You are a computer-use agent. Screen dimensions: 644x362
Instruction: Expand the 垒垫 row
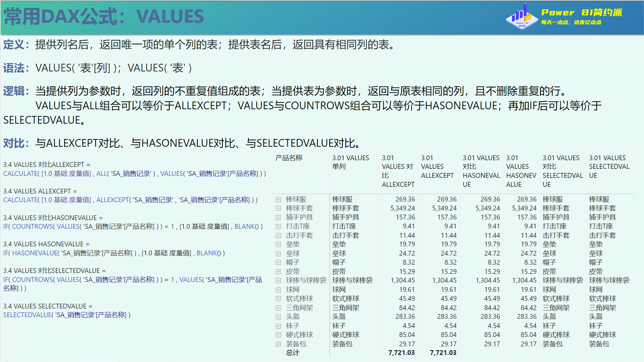tap(278, 244)
